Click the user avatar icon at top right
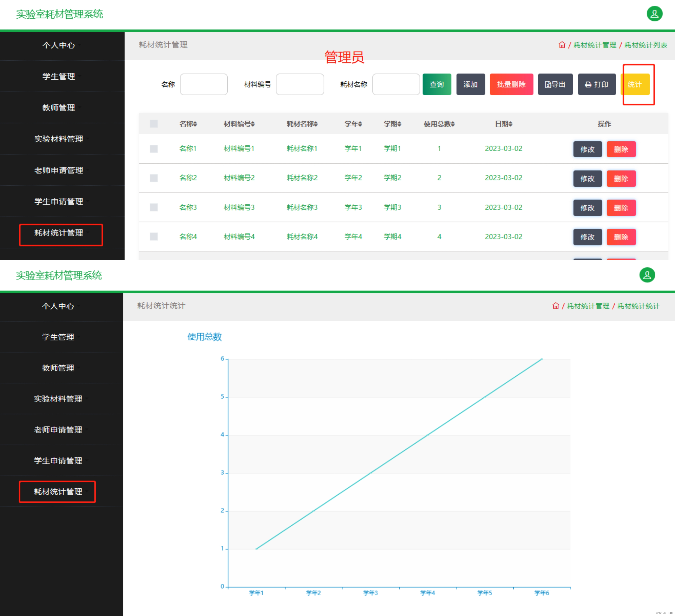Image resolution: width=675 pixels, height=616 pixels. click(654, 14)
